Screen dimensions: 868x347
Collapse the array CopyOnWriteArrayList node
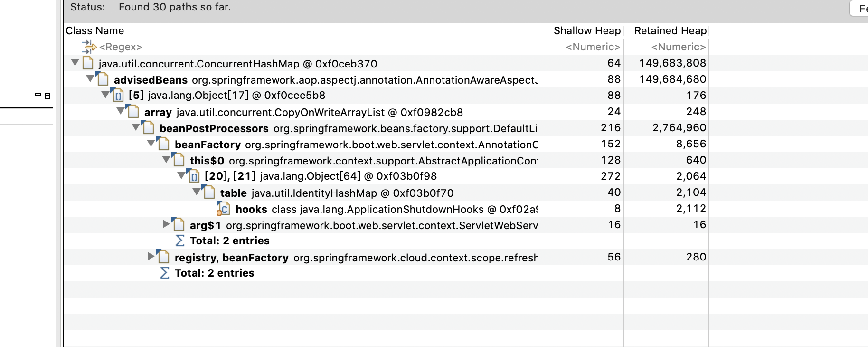click(120, 111)
